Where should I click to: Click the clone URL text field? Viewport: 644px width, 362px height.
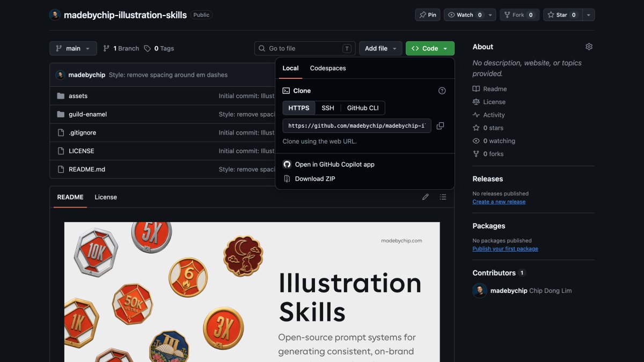pyautogui.click(x=357, y=126)
